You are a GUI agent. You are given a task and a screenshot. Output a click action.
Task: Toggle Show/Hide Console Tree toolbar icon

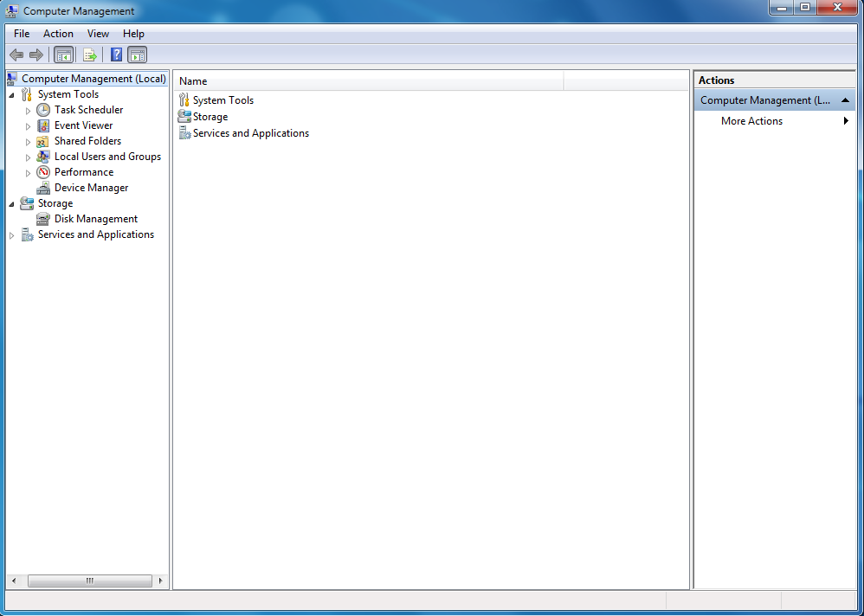point(64,55)
